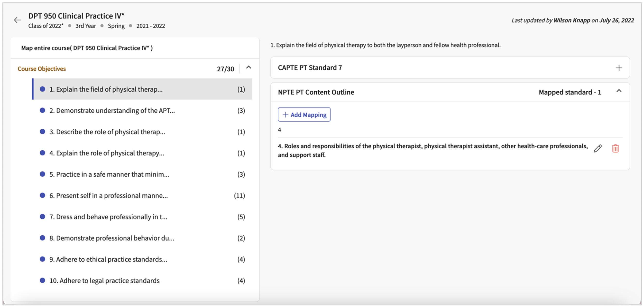Image resolution: width=644 pixels, height=308 pixels.
Task: Click blue dot beside objective 7
Action: pyautogui.click(x=43, y=217)
